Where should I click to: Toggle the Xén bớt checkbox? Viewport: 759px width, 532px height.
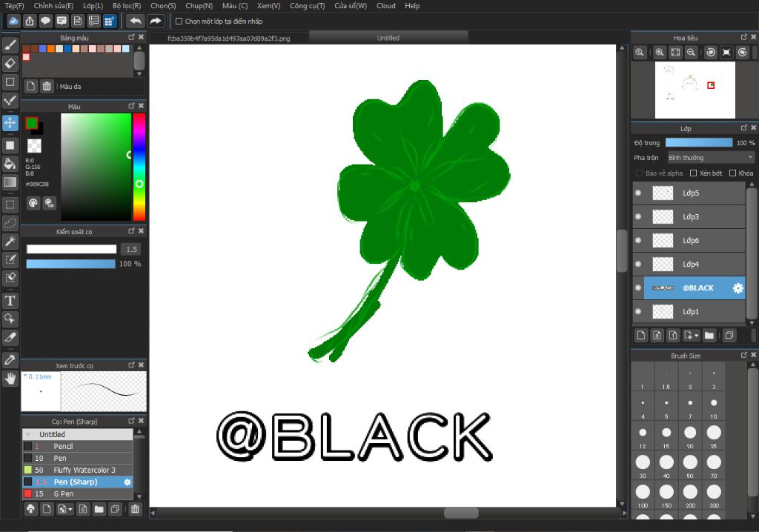[693, 173]
